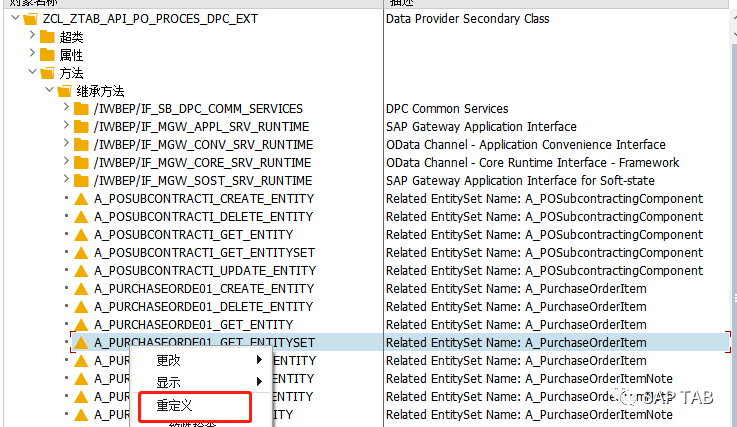Select method A_PURCHASEORDE01_CREATE_ENTITY

click(x=204, y=289)
